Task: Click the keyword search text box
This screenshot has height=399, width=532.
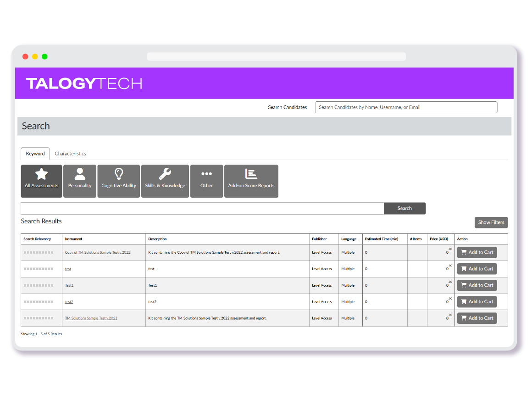Action: click(202, 208)
